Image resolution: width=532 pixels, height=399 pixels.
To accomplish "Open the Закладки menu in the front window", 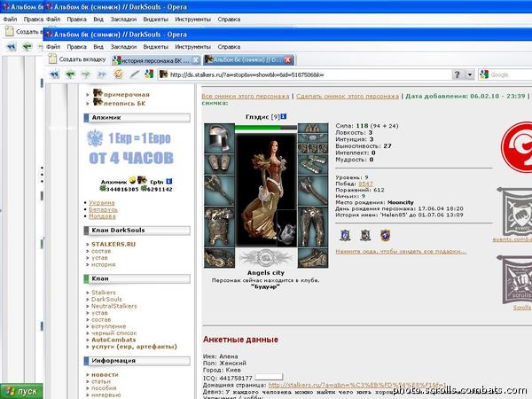I will coord(123,47).
